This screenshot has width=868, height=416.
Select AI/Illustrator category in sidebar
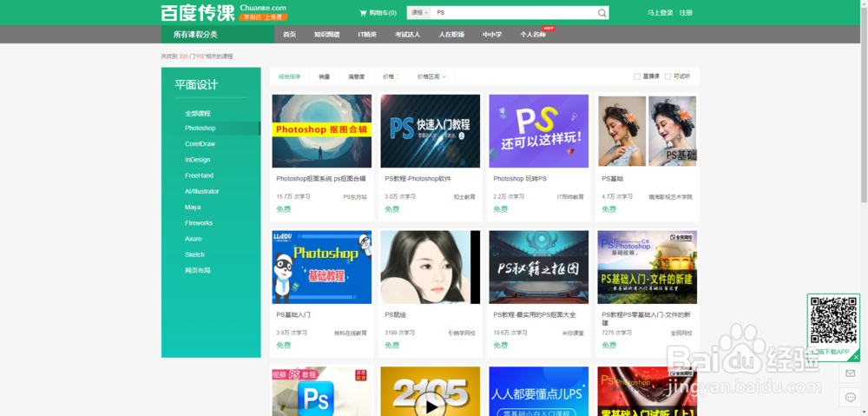tap(202, 191)
